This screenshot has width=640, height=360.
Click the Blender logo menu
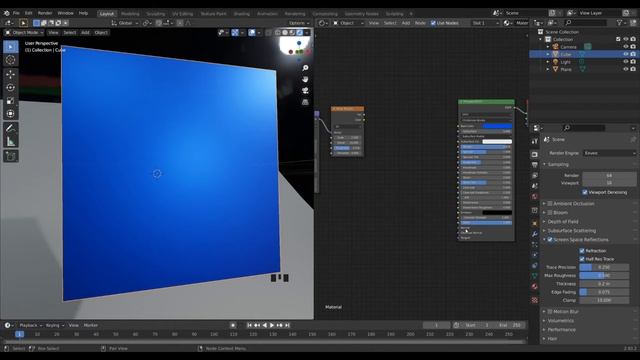point(7,13)
